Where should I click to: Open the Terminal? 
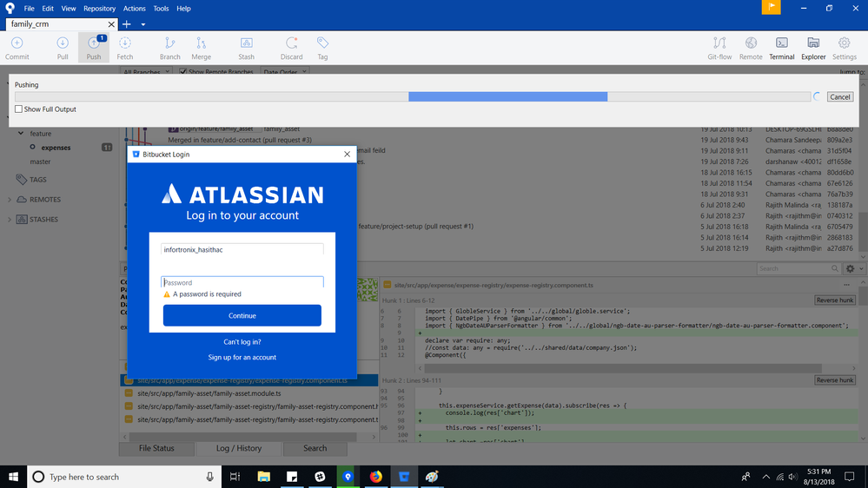click(782, 48)
